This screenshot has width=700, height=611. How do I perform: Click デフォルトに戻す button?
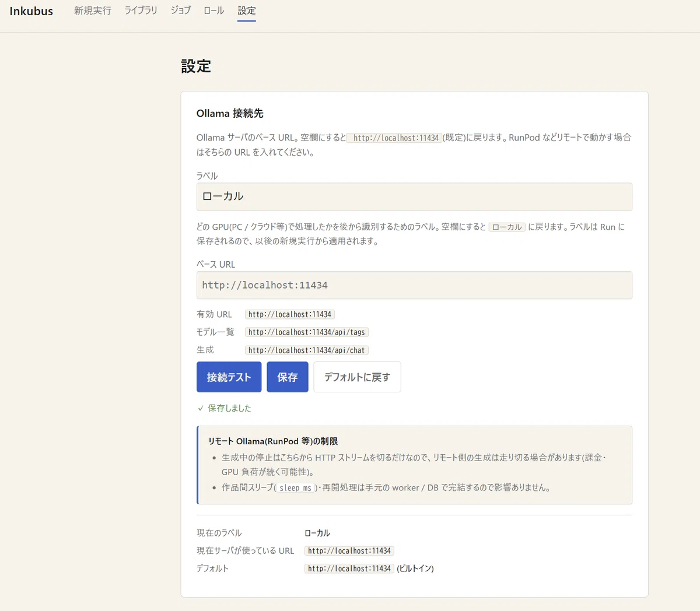click(x=357, y=377)
